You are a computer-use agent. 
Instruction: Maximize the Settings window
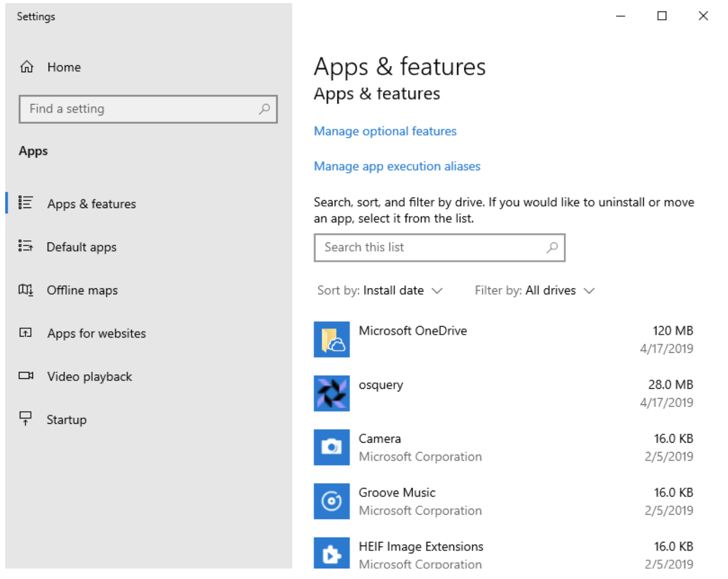coord(662,16)
